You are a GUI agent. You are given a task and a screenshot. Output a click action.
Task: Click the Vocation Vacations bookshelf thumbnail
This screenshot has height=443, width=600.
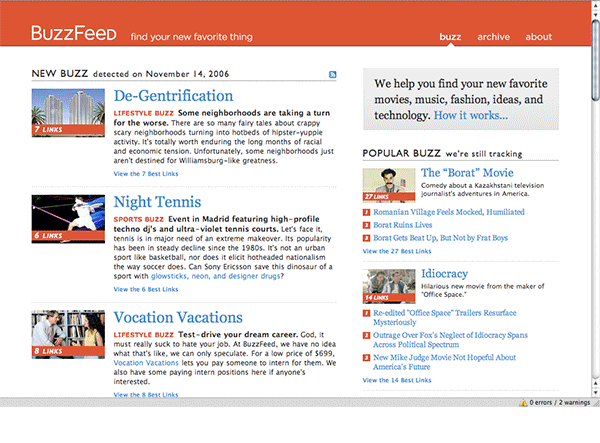[68, 334]
